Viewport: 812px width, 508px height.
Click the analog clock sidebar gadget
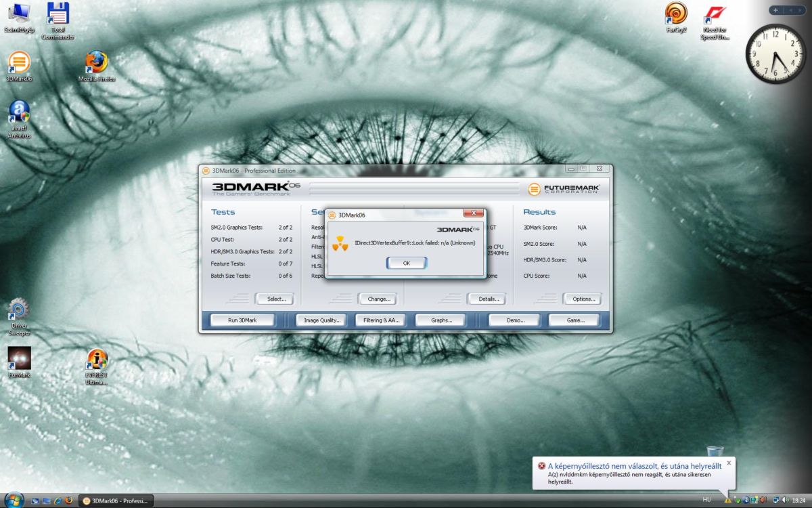[x=775, y=53]
